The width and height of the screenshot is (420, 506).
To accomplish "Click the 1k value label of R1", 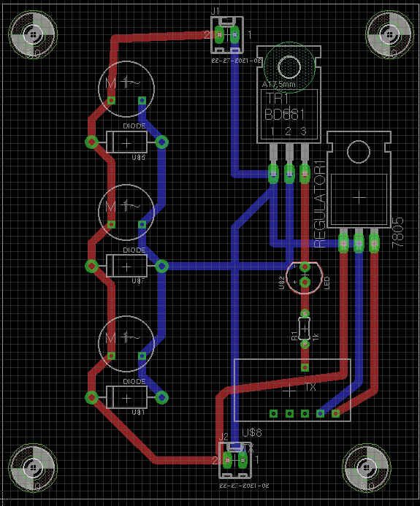I will (316, 337).
